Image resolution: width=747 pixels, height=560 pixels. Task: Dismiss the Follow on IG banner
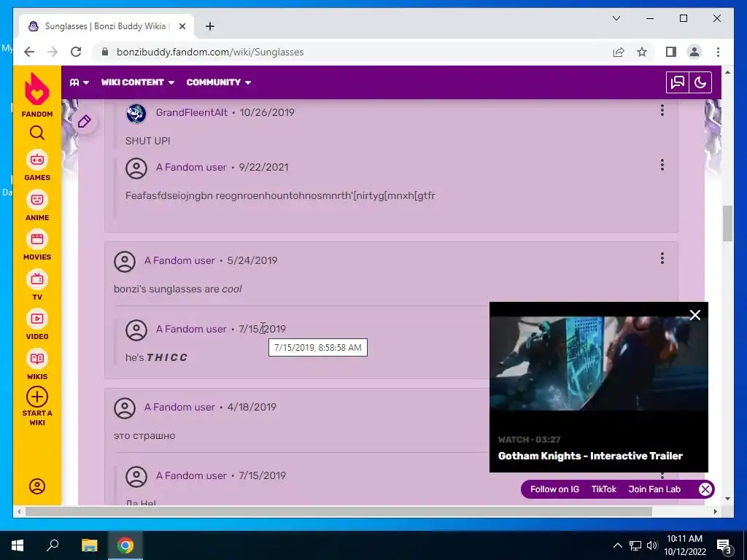pos(705,489)
